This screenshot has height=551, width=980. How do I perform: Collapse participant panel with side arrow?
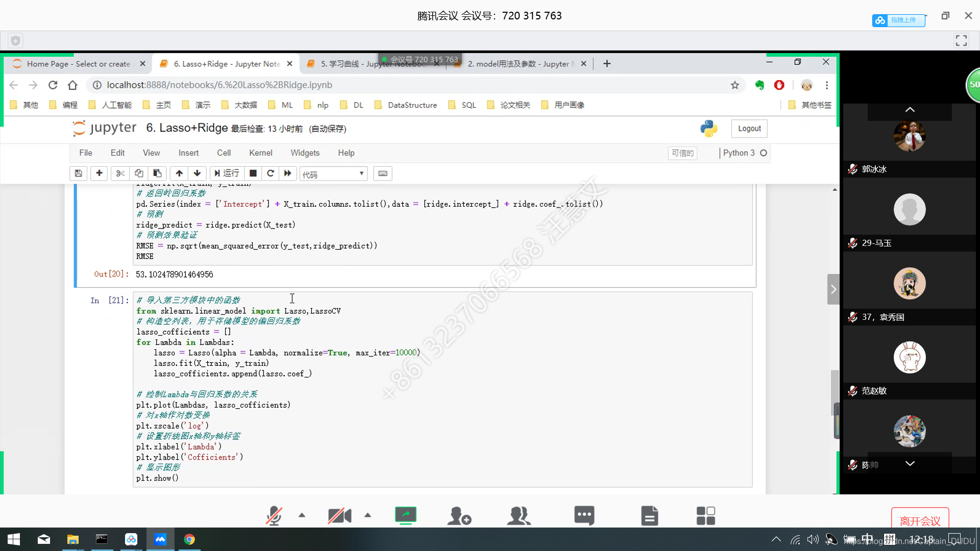(833, 289)
